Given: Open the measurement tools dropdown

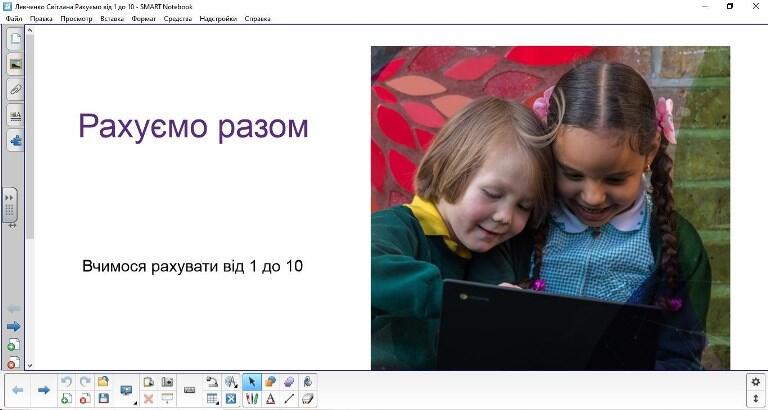Looking at the screenshot, I should pyautogui.click(x=231, y=382).
